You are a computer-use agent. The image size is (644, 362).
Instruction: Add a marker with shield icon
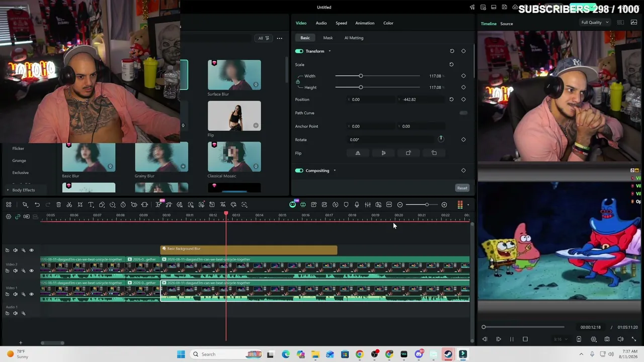(x=346, y=205)
